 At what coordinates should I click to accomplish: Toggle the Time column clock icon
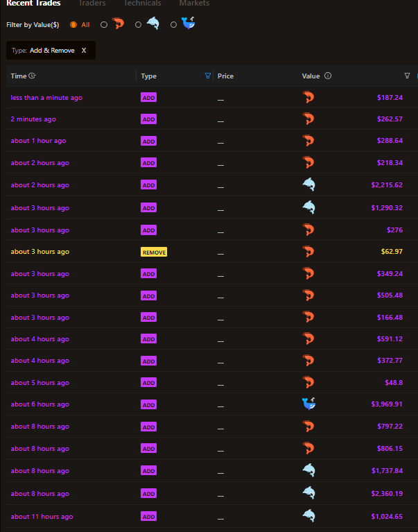32,76
